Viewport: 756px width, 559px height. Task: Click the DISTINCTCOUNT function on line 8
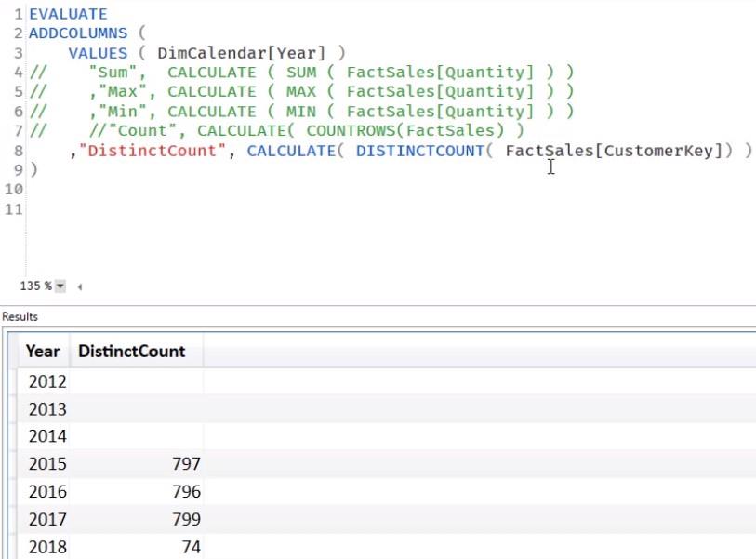(420, 151)
